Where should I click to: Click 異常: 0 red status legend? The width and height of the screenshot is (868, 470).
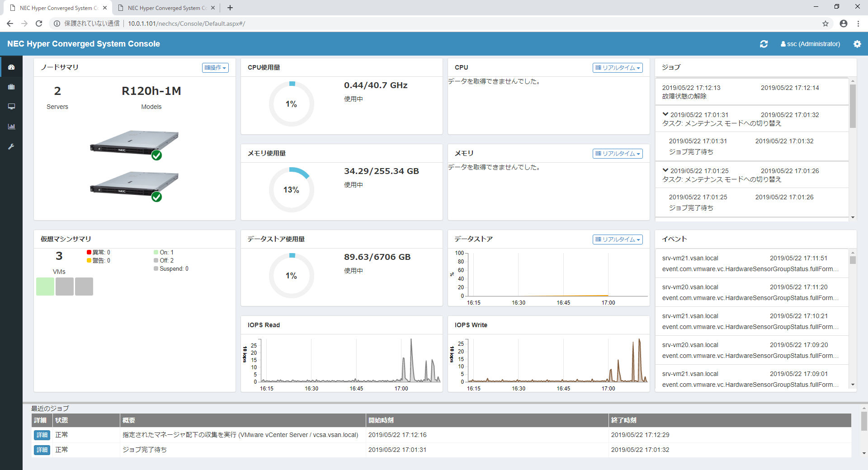point(99,252)
